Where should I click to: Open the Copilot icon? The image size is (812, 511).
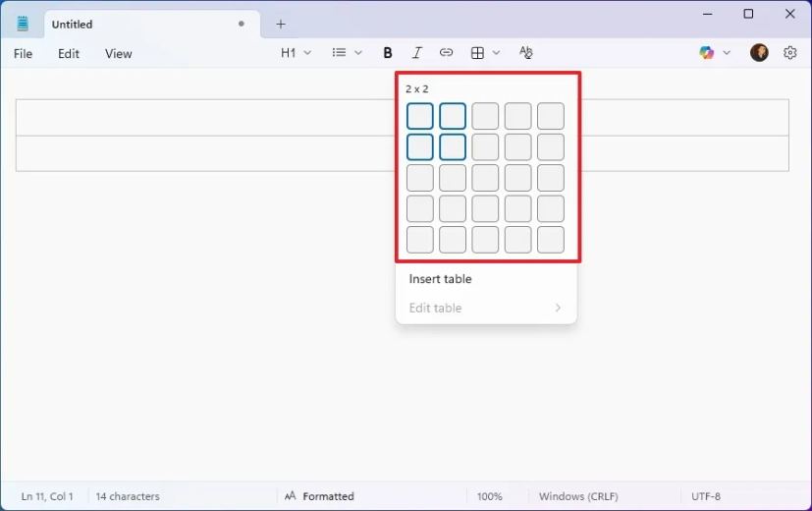(x=707, y=53)
